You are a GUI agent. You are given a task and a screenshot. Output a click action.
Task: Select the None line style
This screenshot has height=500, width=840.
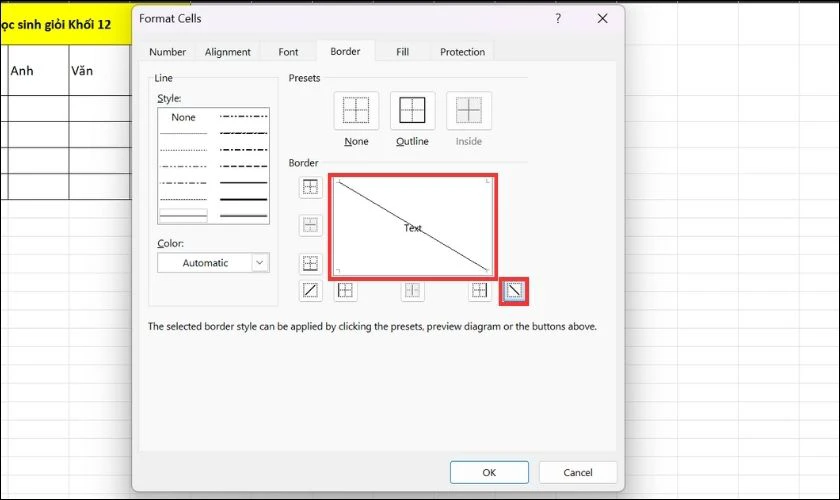[183, 117]
